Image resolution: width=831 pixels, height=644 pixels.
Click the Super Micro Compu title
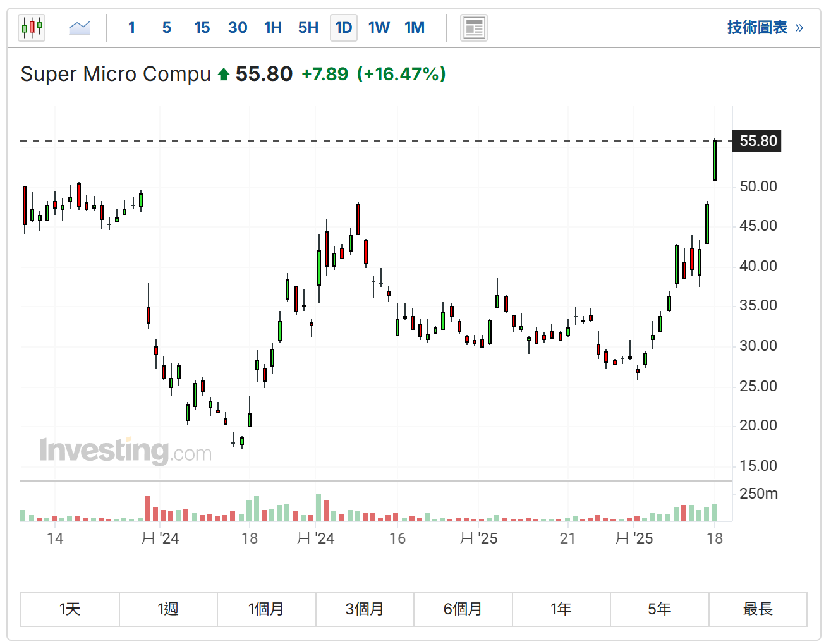(116, 74)
